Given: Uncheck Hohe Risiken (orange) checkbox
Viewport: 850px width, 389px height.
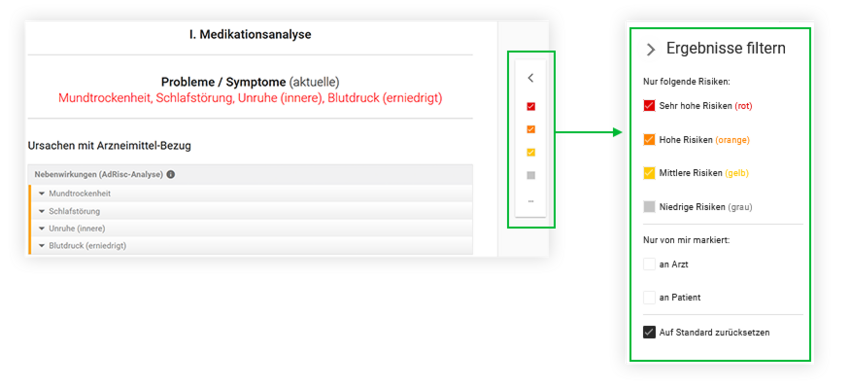Looking at the screenshot, I should [649, 140].
